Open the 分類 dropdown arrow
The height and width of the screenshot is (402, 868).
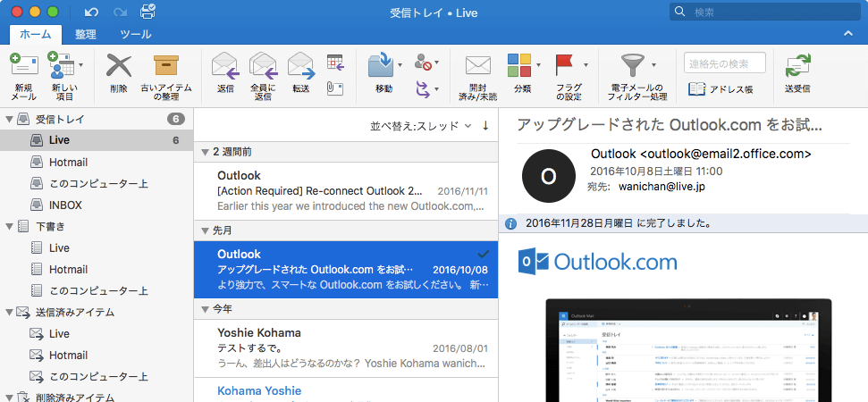[538, 65]
